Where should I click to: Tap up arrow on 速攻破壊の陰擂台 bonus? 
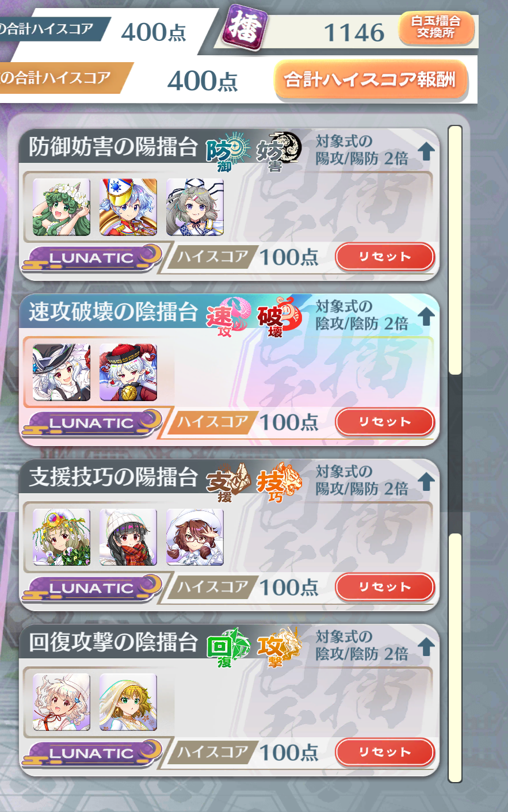426,317
